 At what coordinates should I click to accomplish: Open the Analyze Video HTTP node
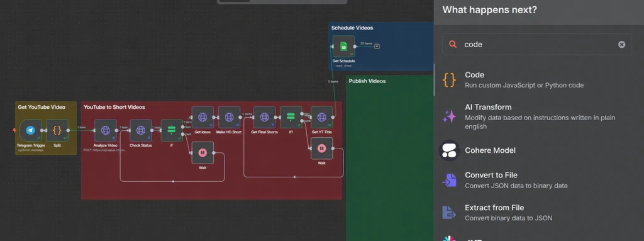pos(106,130)
